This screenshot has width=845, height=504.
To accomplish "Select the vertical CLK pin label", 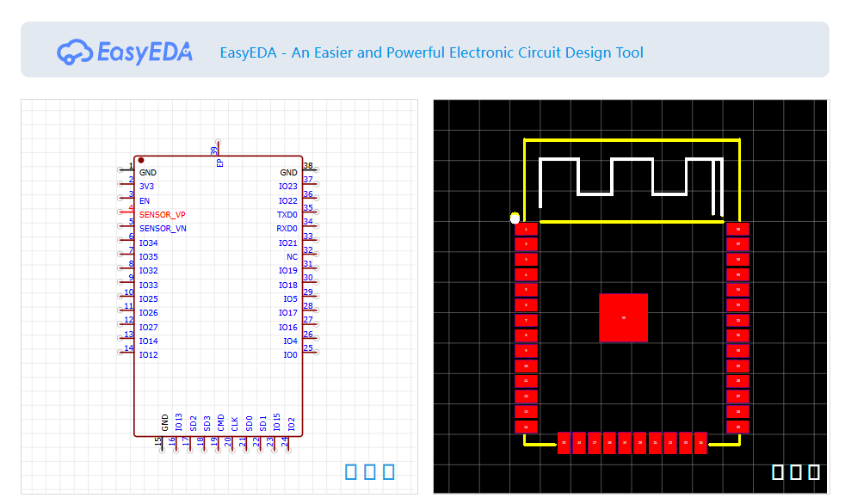I will pos(235,424).
